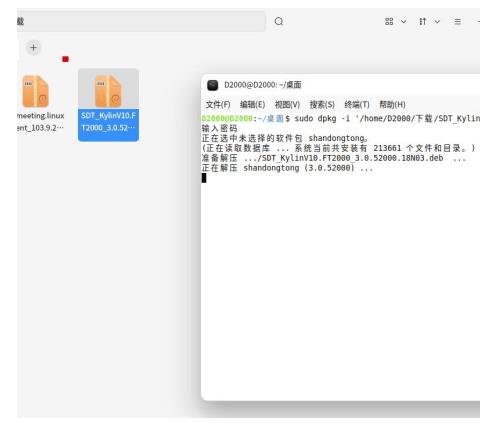Click the search magnifier icon in file manager

tap(279, 22)
